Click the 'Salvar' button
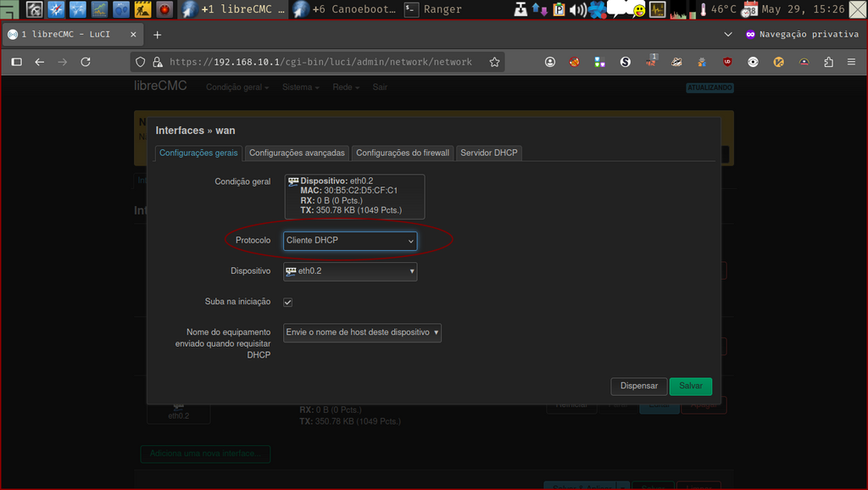868x490 pixels. [x=690, y=386]
